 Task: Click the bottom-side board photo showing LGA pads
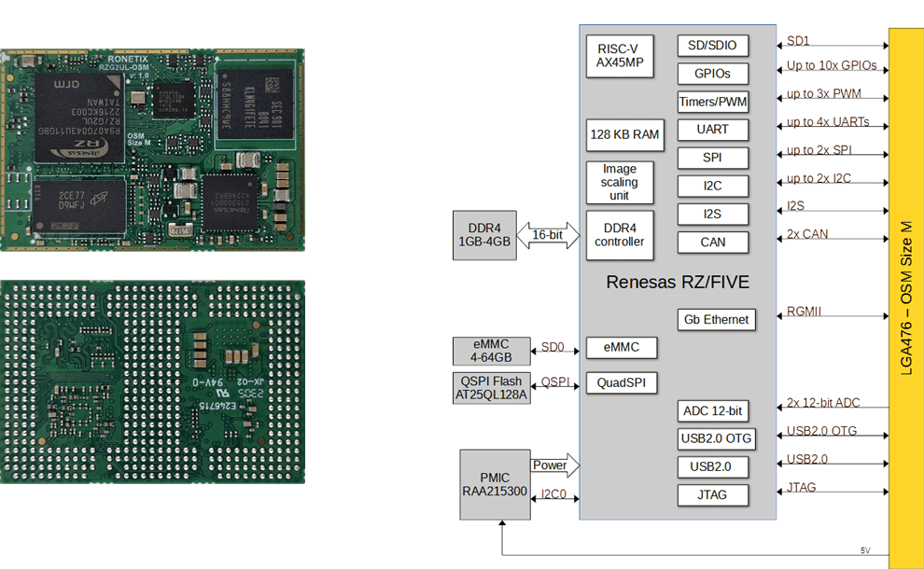[x=153, y=382]
